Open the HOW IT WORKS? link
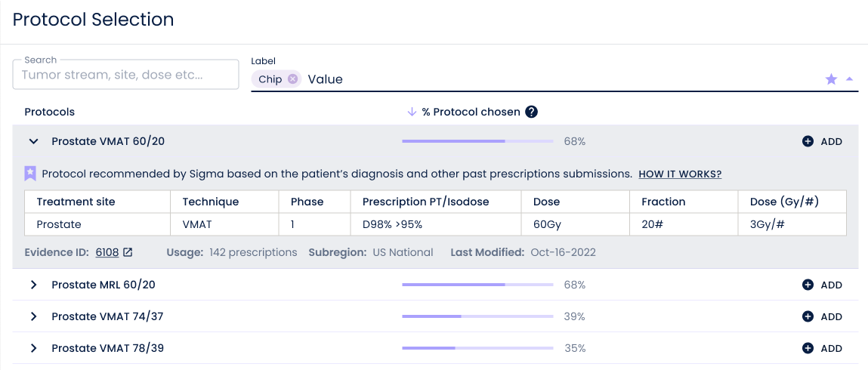This screenshot has width=868, height=370. pyautogui.click(x=680, y=174)
